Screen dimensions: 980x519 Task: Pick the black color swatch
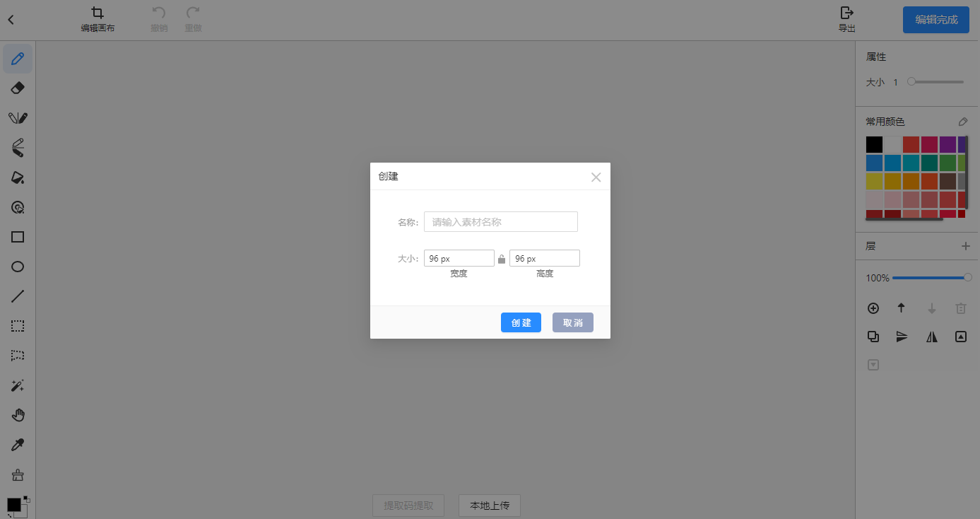(874, 144)
